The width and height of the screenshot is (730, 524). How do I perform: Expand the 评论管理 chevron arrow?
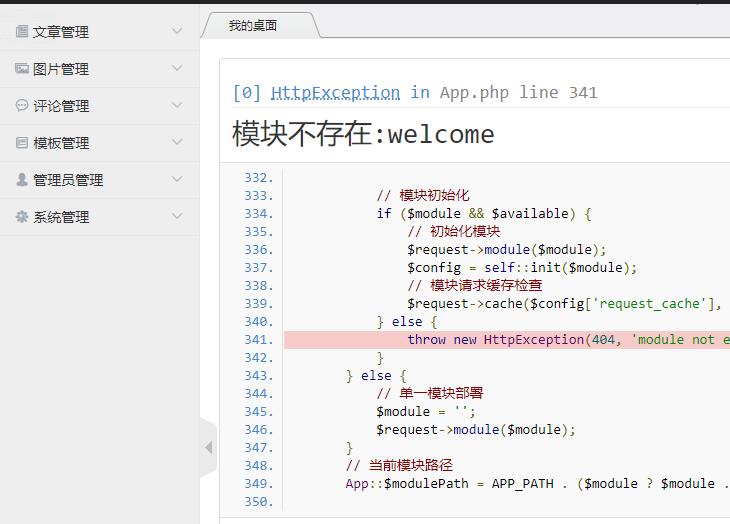(x=177, y=106)
